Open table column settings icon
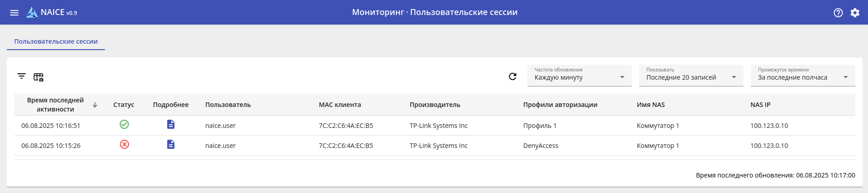Screen dimensions: 868x193 39,77
